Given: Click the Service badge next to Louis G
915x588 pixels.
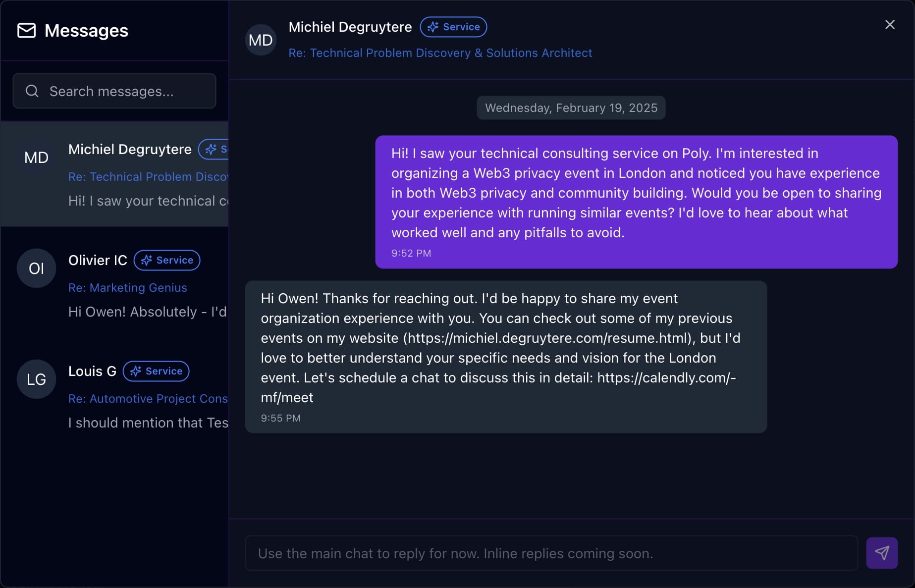Looking at the screenshot, I should (156, 371).
